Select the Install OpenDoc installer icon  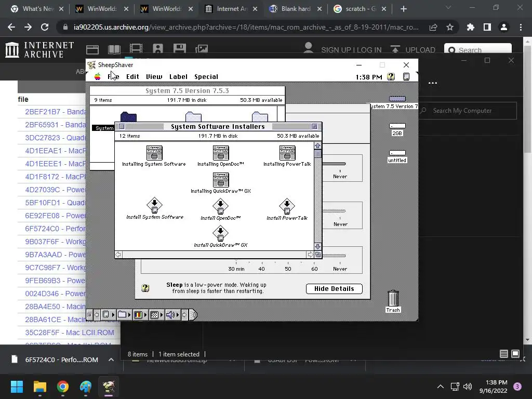pos(220,206)
